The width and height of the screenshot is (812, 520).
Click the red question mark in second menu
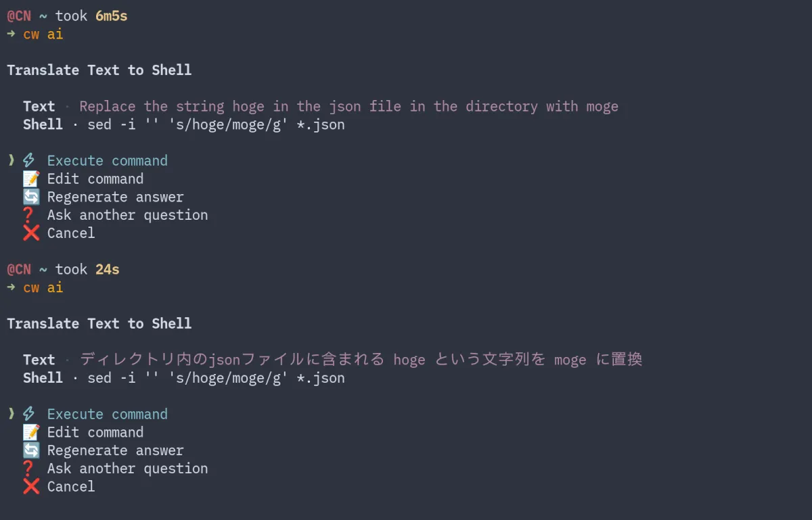tap(28, 469)
